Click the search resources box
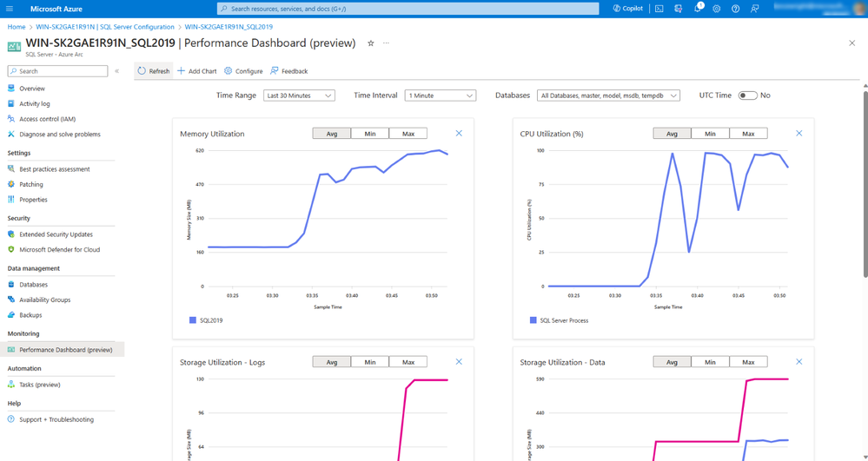The image size is (868, 461). click(408, 9)
